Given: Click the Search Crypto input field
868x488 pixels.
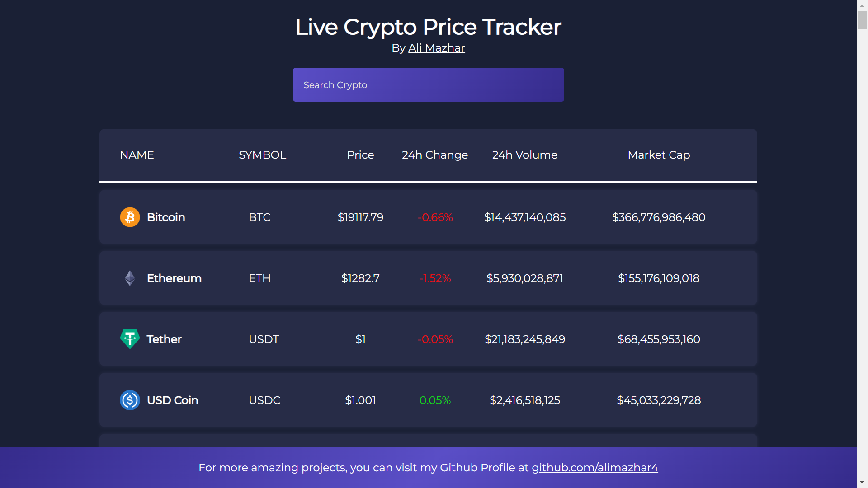Looking at the screenshot, I should click(x=427, y=84).
